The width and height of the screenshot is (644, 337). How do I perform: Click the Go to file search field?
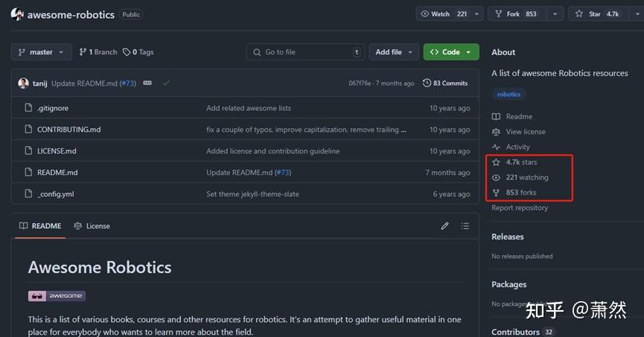304,52
